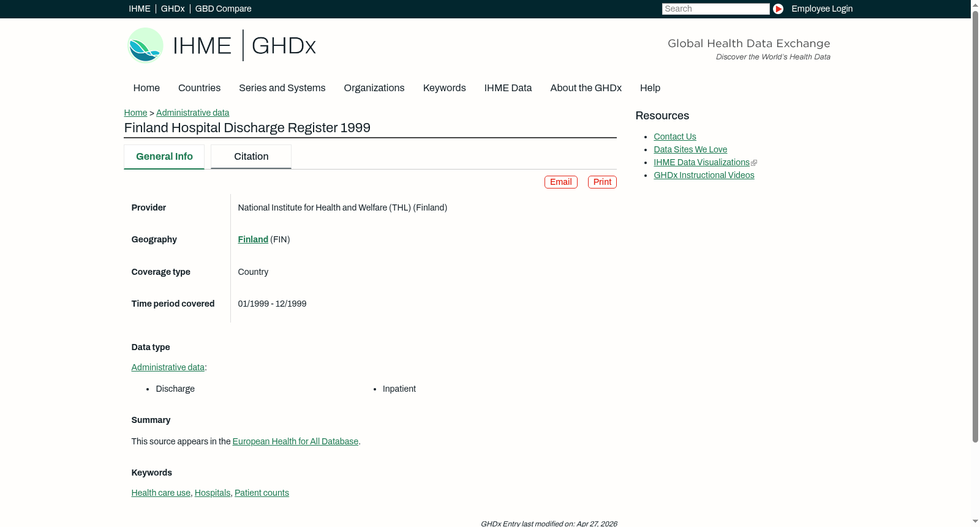Click the red search submit arrow icon
This screenshot has width=980, height=527.
(778, 9)
